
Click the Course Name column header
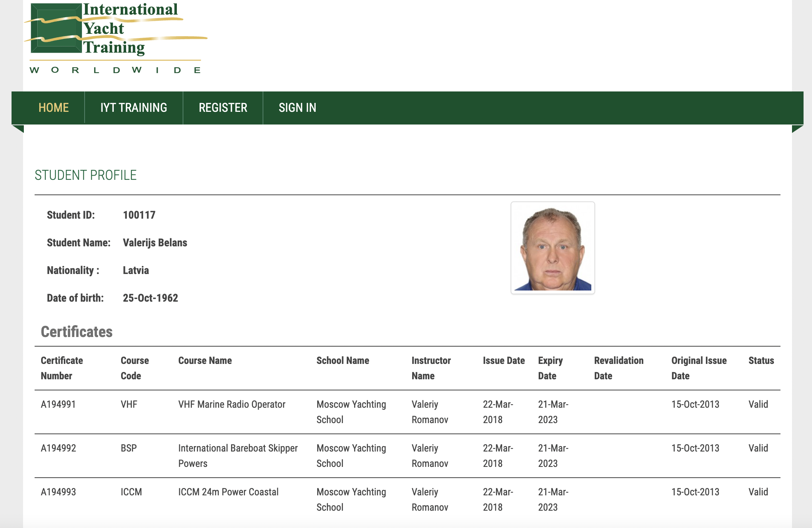205,360
